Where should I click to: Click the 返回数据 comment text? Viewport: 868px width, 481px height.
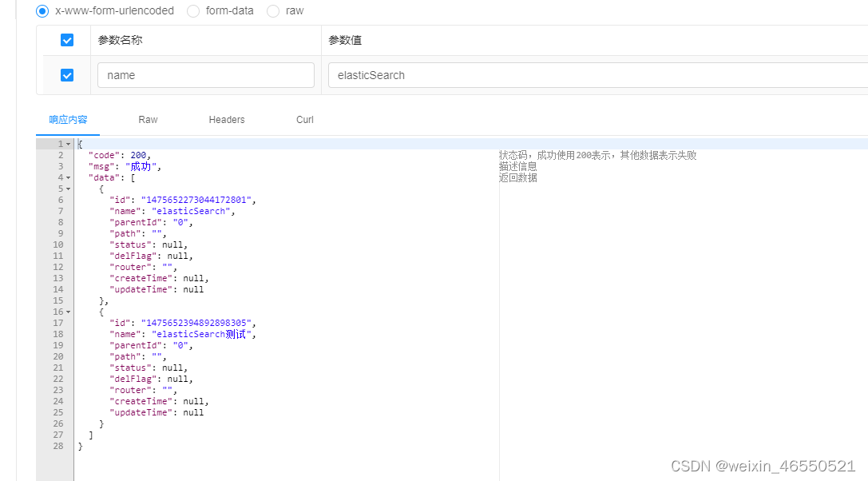point(518,178)
